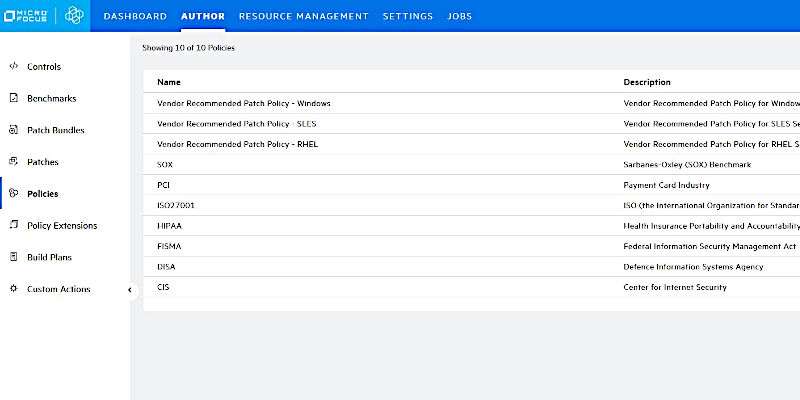Click the Policy Extensions icon
The width and height of the screenshot is (800, 400).
click(14, 224)
